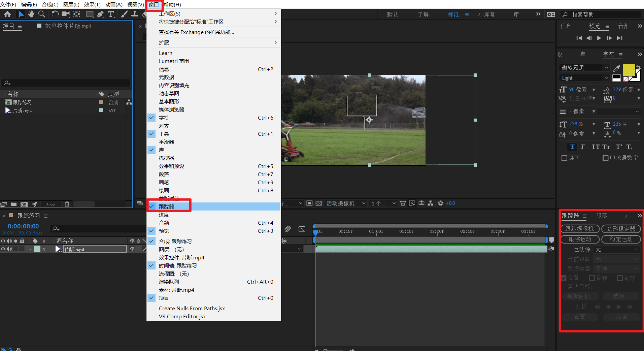Click the 稳定运动 button
Viewport: 644px width, 351px height.
pyautogui.click(x=621, y=240)
